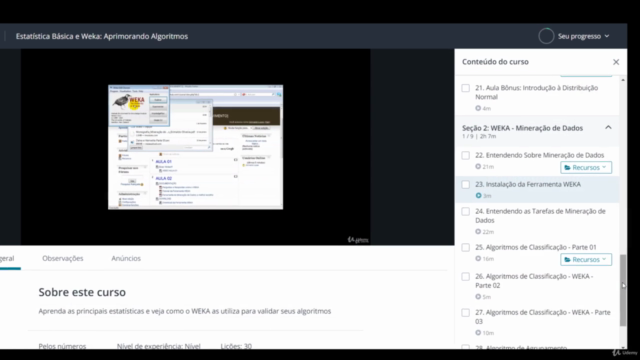Click the folder icon in lesson 25 Recursos
The width and height of the screenshot is (640, 360).
[x=567, y=260]
